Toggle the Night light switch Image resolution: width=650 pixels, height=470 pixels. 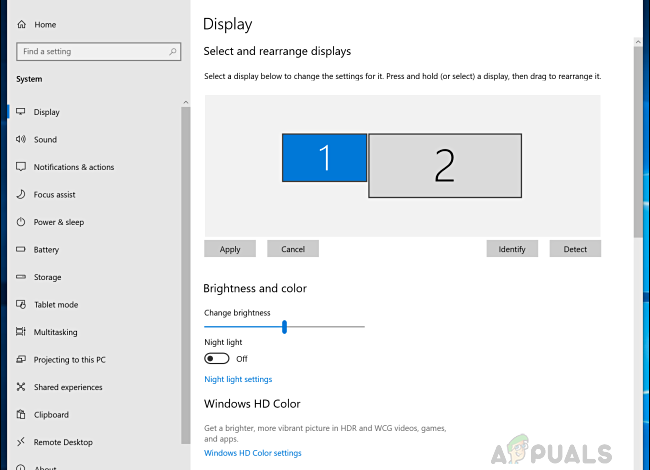[x=216, y=359]
